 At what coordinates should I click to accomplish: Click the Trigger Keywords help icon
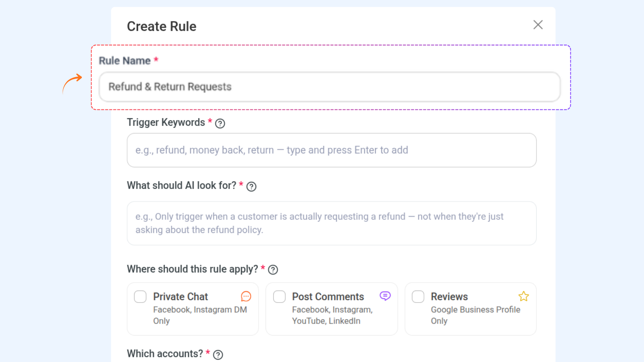pos(220,124)
